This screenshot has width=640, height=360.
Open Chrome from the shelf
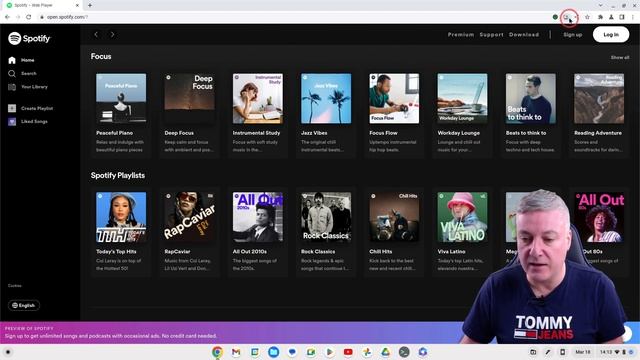pyautogui.click(x=217, y=352)
